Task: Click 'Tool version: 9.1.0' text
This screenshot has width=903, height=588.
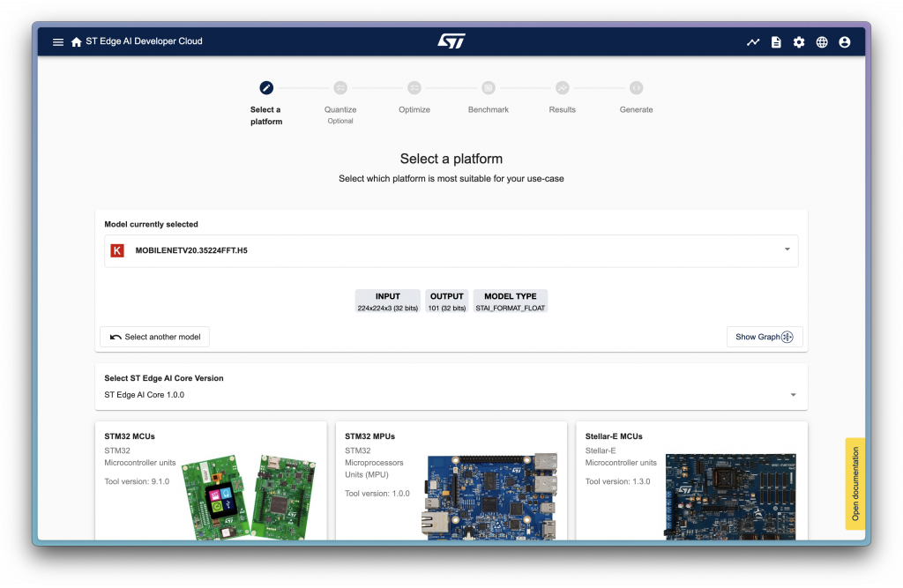Action: [137, 481]
